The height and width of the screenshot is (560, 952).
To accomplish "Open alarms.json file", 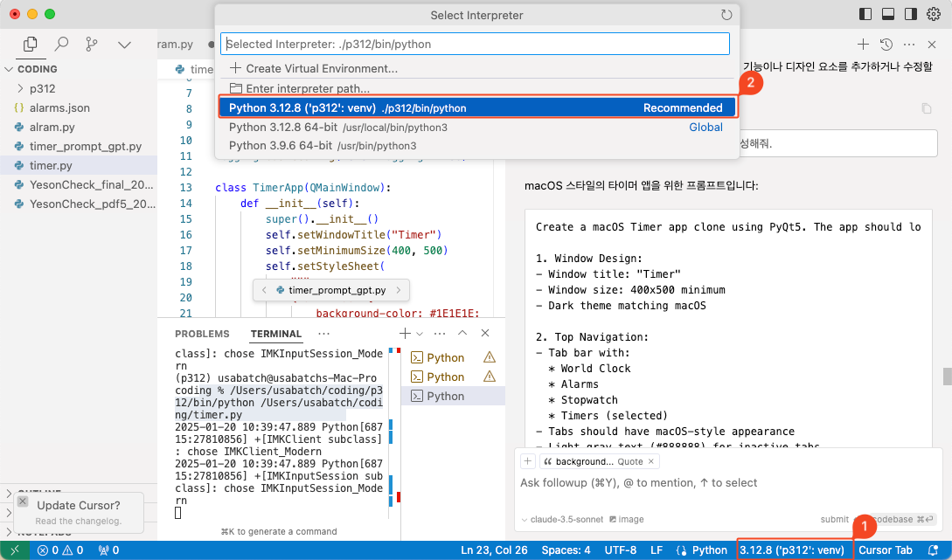I will [79, 108].
